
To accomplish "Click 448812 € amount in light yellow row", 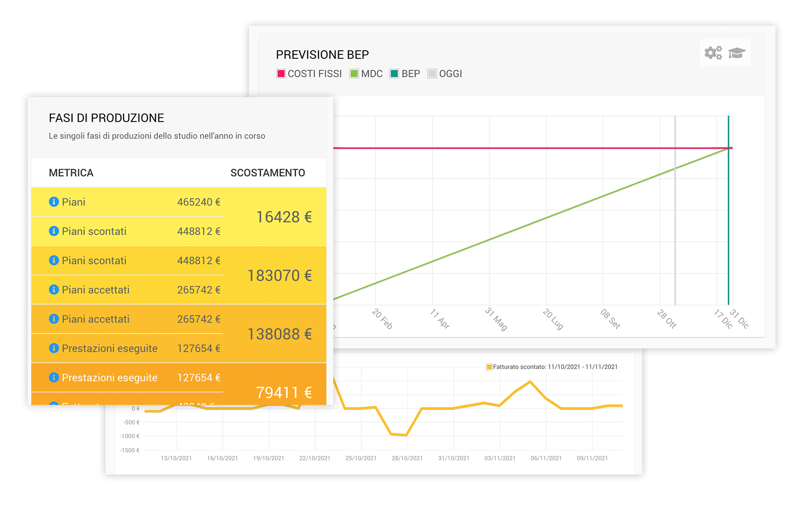I will coord(199,231).
